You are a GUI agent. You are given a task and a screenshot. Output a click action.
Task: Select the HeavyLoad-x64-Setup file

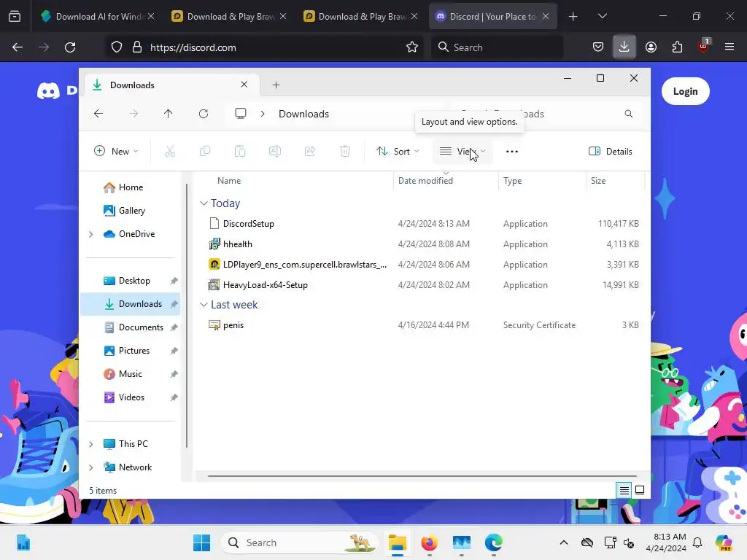[x=266, y=285]
